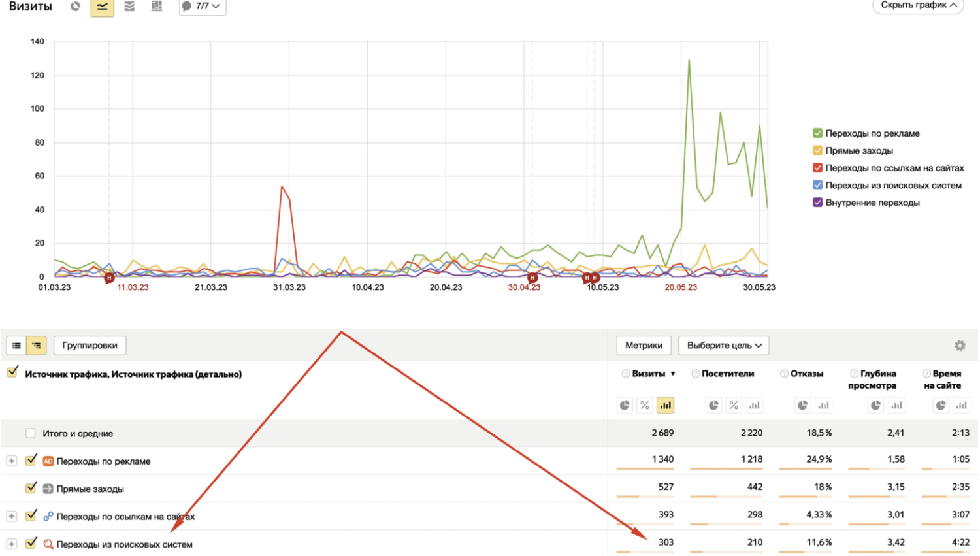Open the 7/7 annotations dropdown
Screen dimensions: 980x556
[x=203, y=7]
